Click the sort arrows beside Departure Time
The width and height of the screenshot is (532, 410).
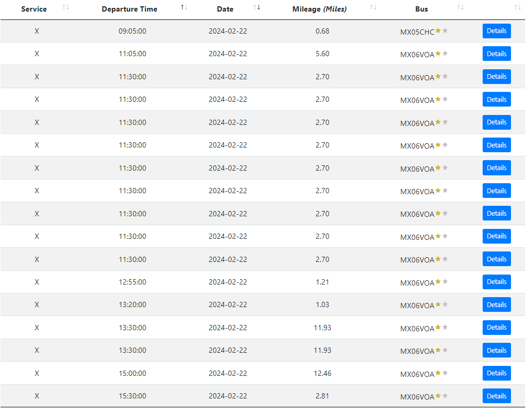pyautogui.click(x=184, y=7)
